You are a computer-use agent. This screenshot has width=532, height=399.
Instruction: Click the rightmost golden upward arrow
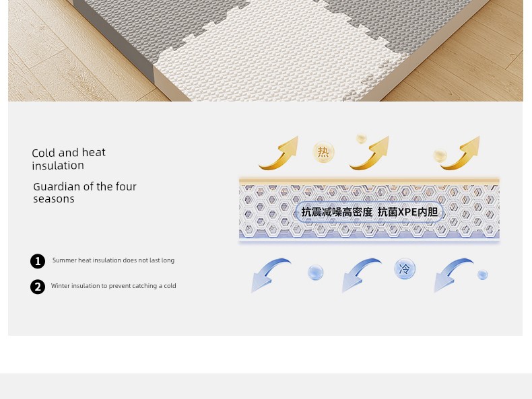[460, 153]
